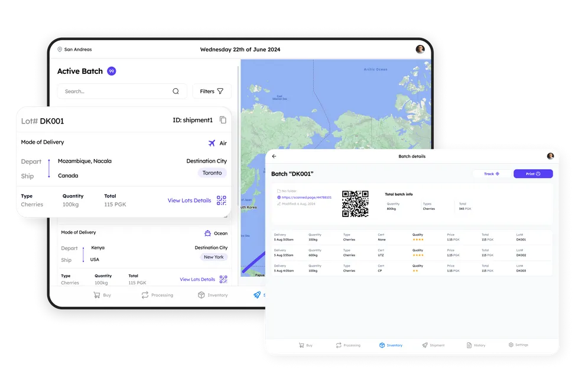This screenshot has height=382, width=588.
Task: Open the History tab
Action: point(476,345)
